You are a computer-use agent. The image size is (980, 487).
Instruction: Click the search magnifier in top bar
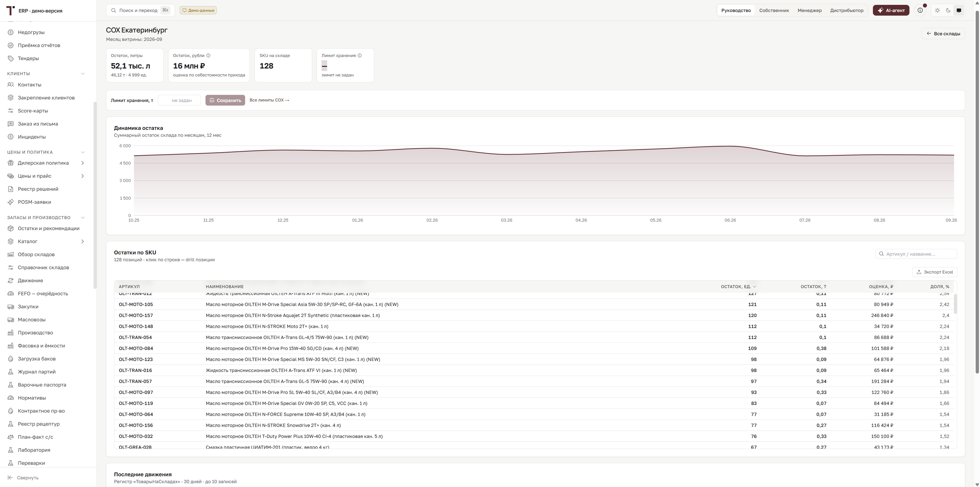113,10
